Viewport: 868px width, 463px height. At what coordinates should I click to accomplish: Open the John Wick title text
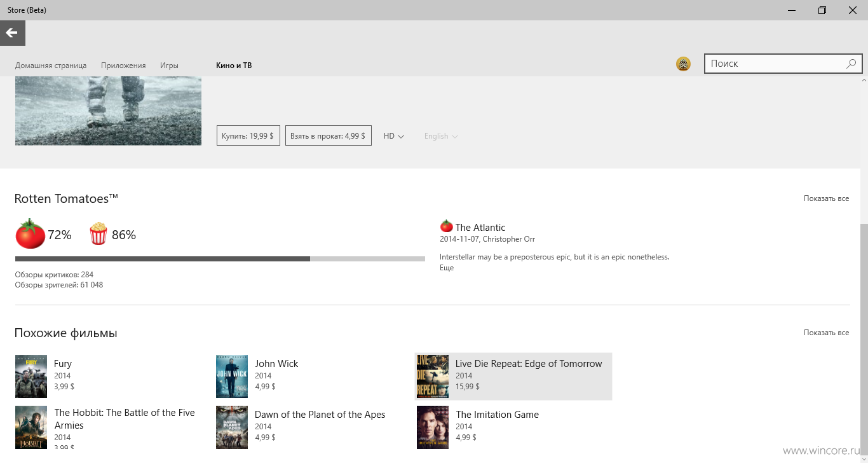(x=276, y=364)
